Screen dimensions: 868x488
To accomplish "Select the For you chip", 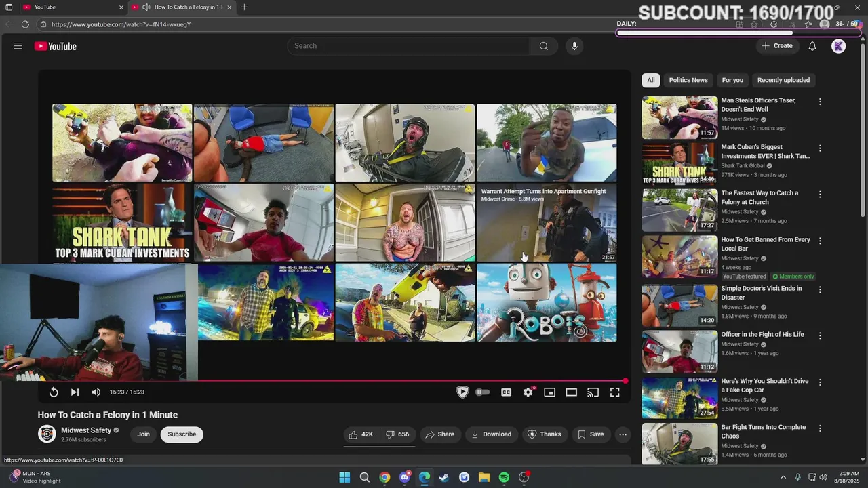I will [732, 80].
